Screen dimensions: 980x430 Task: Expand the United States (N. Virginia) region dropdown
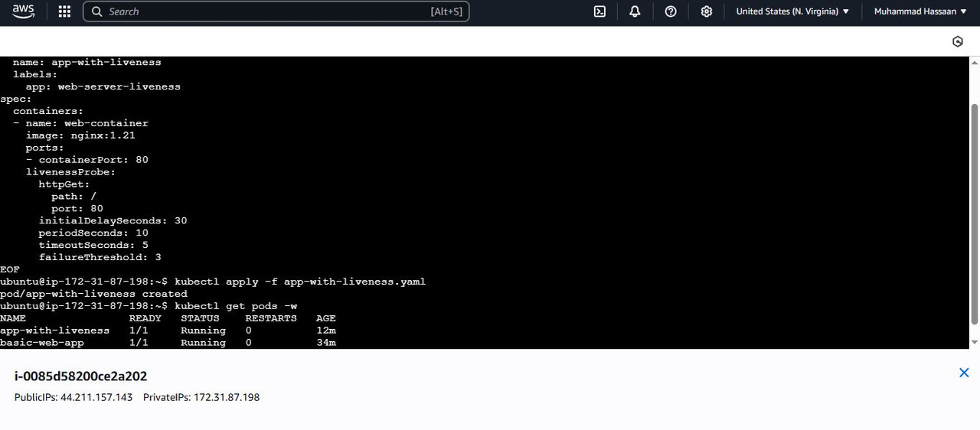pos(792,11)
